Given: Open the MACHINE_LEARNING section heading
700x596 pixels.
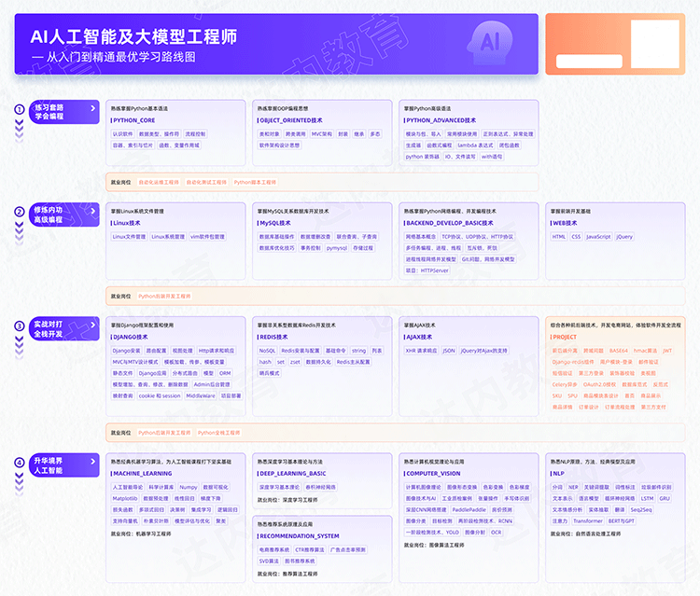Looking at the screenshot, I should [x=142, y=474].
